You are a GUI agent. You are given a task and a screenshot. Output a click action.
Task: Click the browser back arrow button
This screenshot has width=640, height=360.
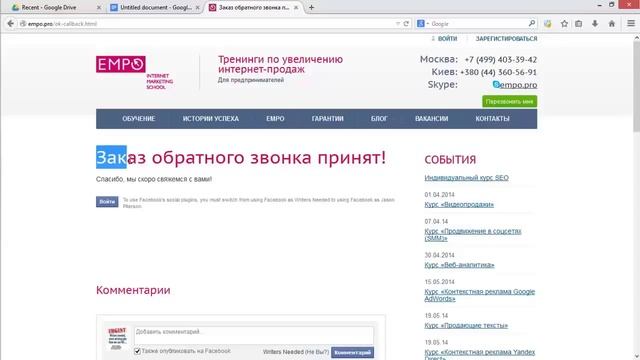(x=11, y=24)
